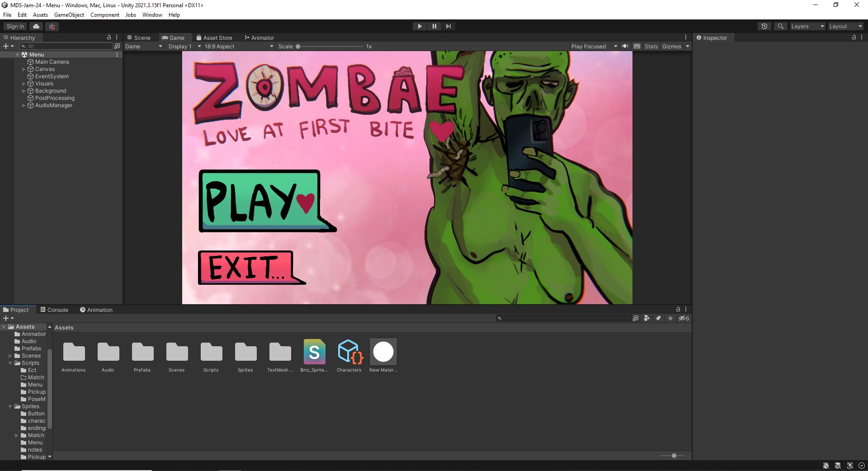Click the Project search-by-label tag icon

(x=659, y=318)
